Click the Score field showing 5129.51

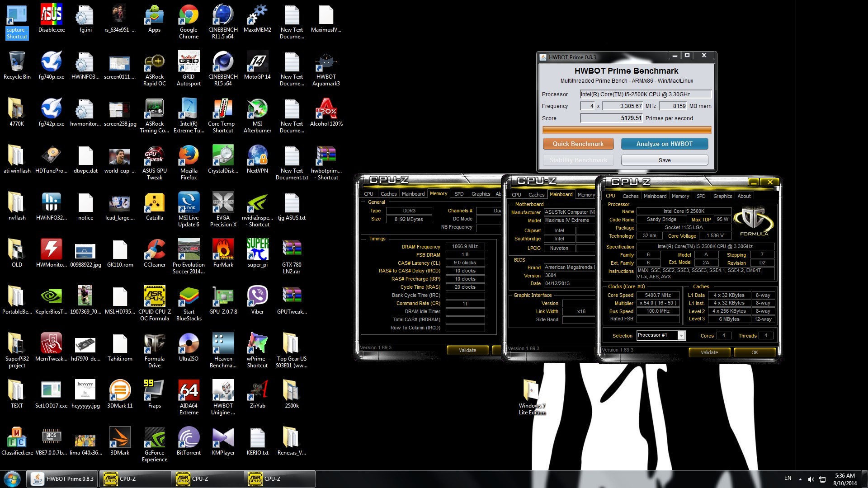point(612,118)
